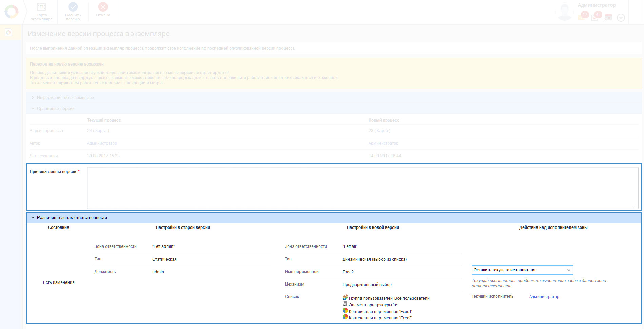Open tasks icon with 45 badge
The width and height of the screenshot is (644, 329).
coord(595,17)
